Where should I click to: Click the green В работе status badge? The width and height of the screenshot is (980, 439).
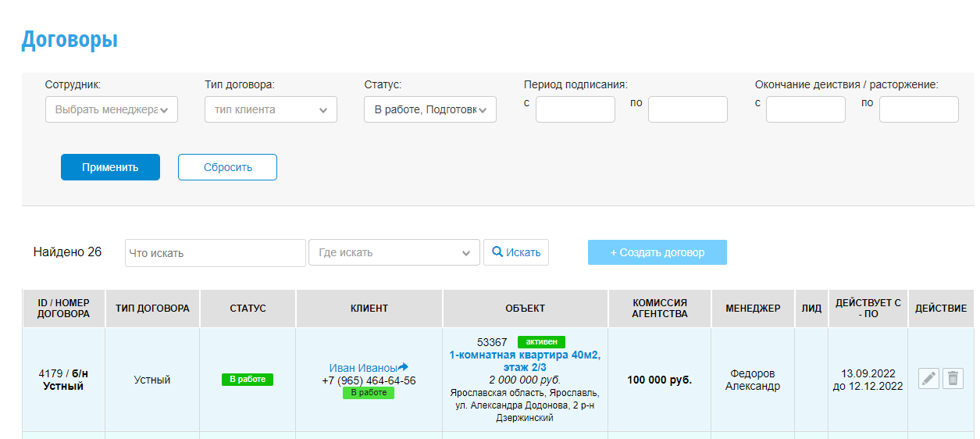pyautogui.click(x=248, y=380)
